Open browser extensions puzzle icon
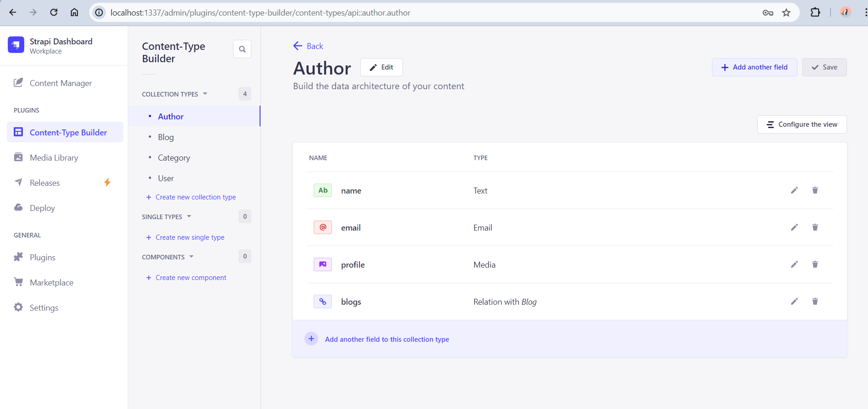This screenshot has width=868, height=409. tap(815, 12)
